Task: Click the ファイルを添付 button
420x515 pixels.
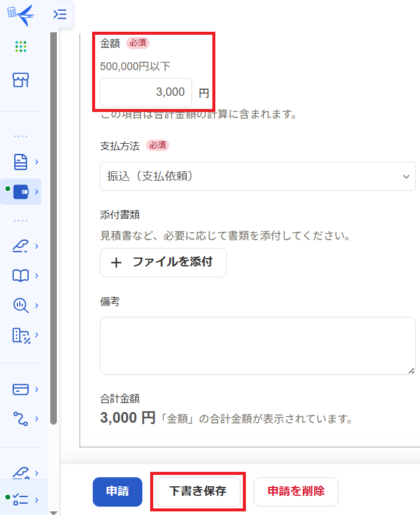Action: tap(163, 262)
